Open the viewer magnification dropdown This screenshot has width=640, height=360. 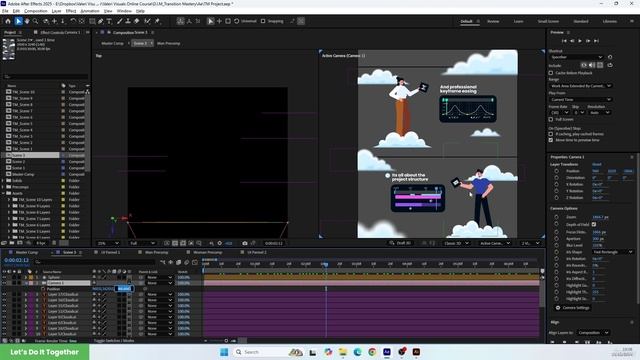point(108,243)
